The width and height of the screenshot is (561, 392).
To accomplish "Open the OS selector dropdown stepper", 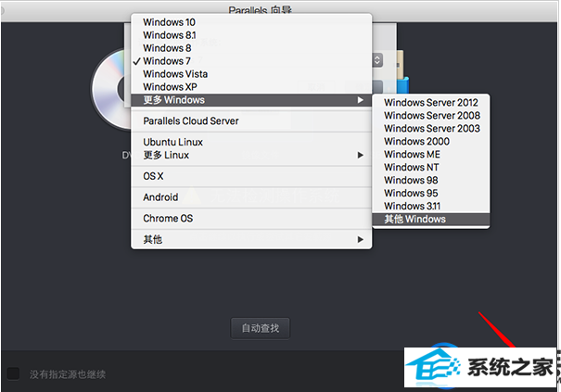I will pos(377,60).
